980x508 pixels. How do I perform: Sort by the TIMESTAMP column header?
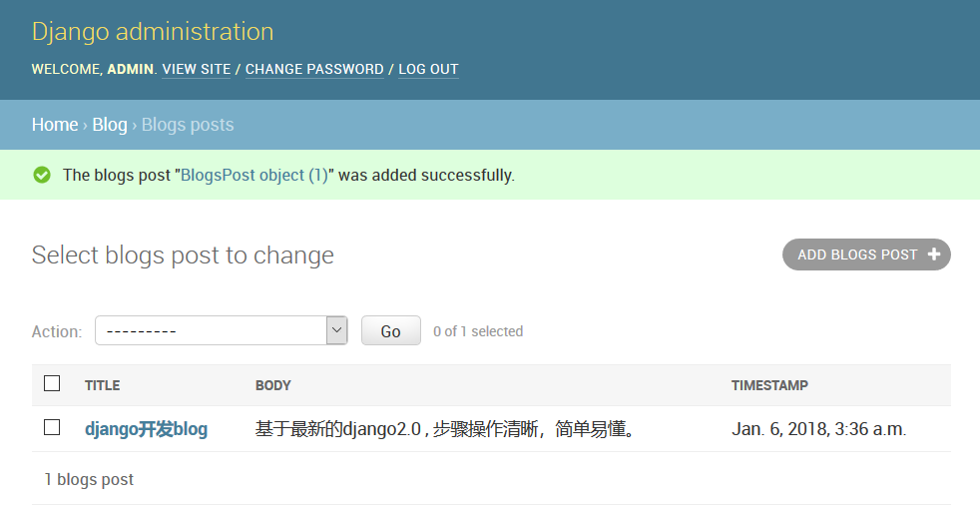click(769, 385)
